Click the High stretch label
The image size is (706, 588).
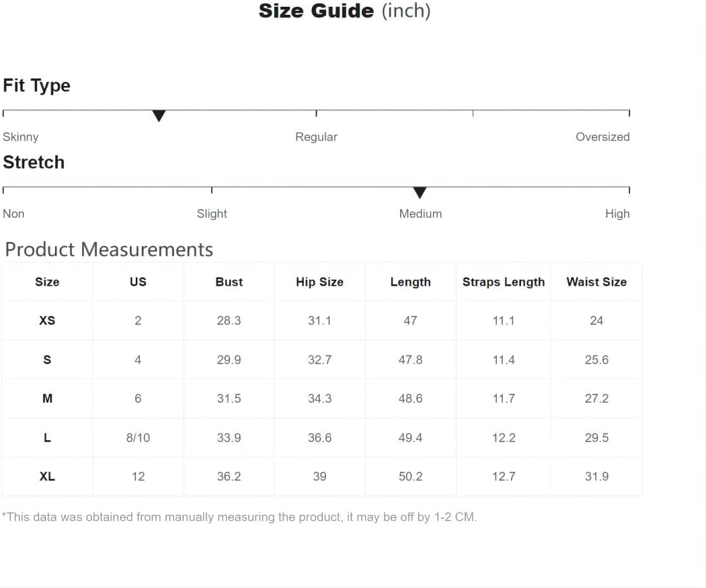tap(617, 214)
